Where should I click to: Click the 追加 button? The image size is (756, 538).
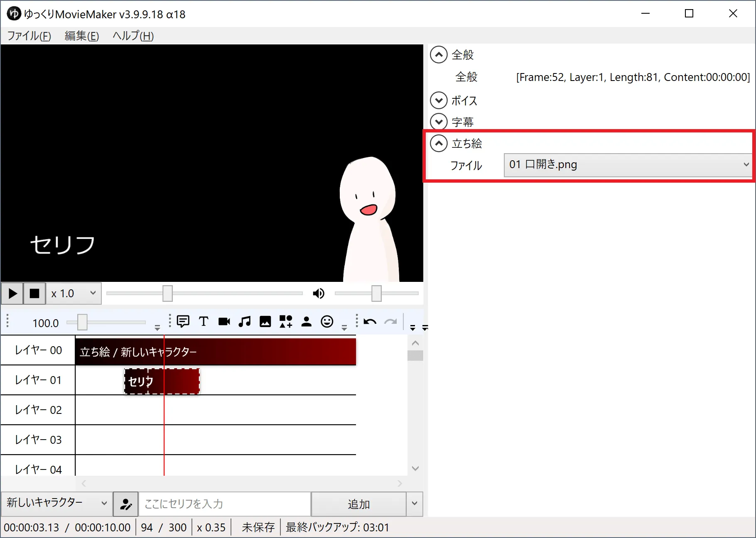point(358,504)
